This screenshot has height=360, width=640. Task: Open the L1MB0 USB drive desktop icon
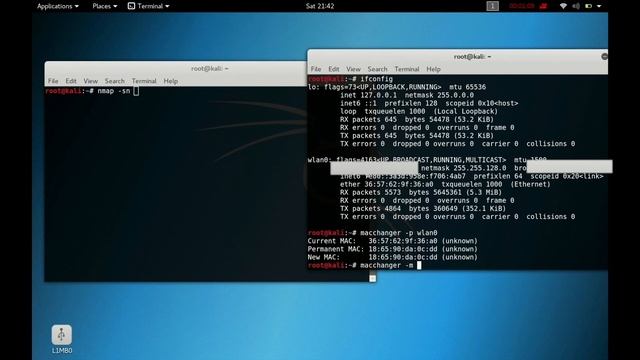pyautogui.click(x=62, y=339)
